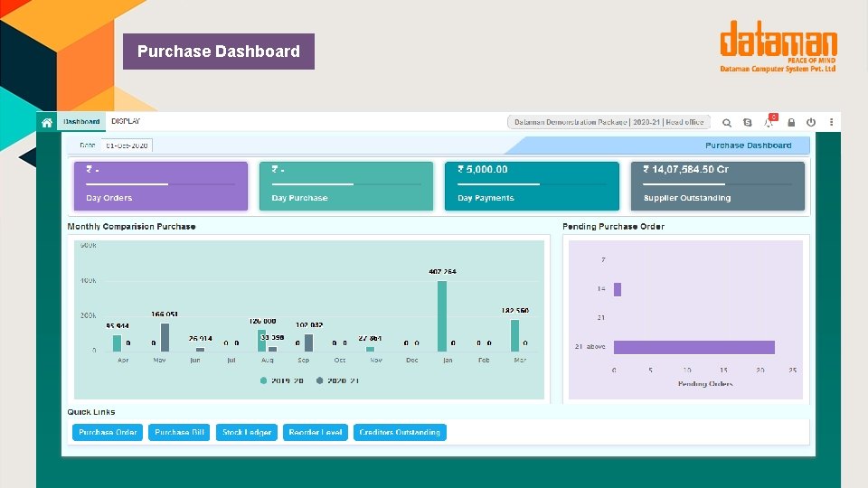The width and height of the screenshot is (868, 488).
Task: Open the DISPLAY menu tab
Action: pos(126,121)
